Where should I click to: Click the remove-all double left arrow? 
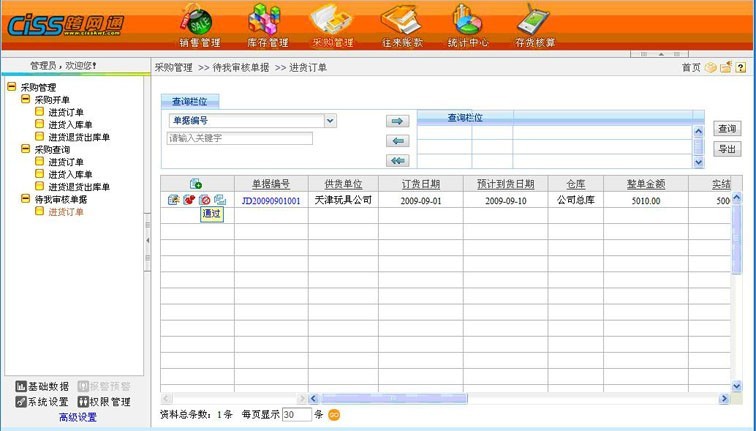pyautogui.click(x=398, y=160)
